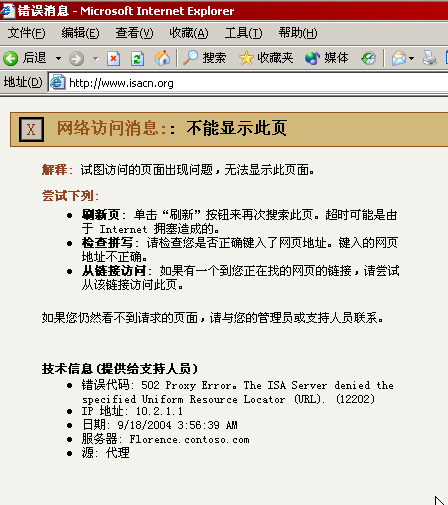This screenshot has width=448, height=505.
Task: Expand the Back button history dropdown arrow
Action: (58, 59)
